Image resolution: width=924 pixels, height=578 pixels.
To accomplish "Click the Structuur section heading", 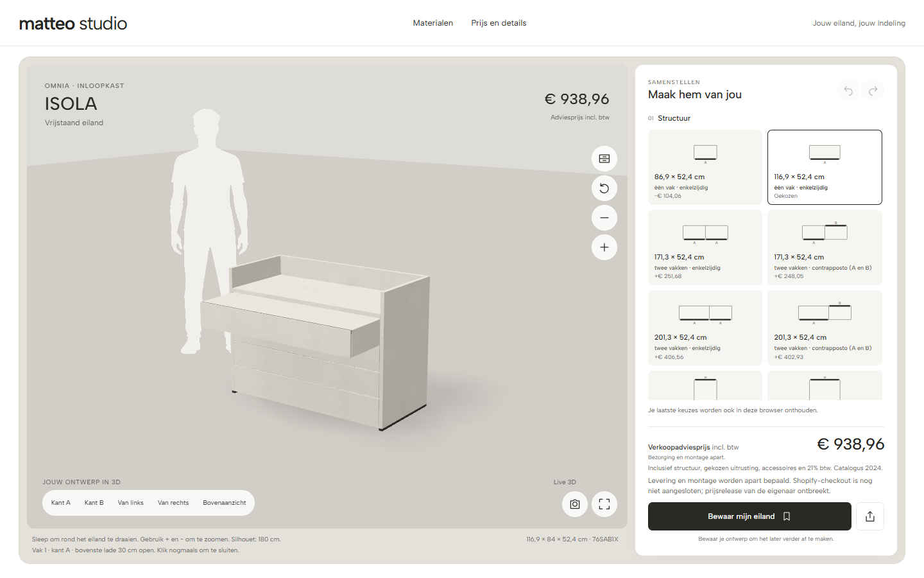I will 674,118.
